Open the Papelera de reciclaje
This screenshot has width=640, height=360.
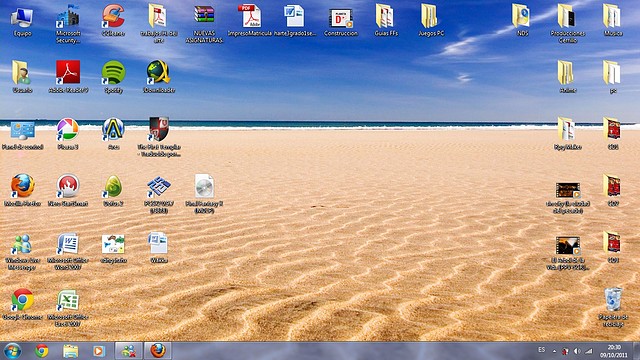point(613,300)
